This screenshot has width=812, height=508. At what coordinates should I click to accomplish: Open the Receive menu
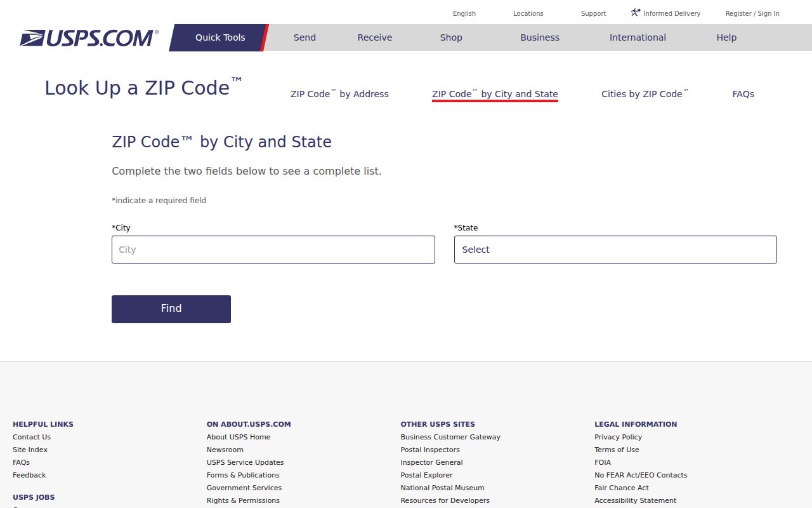(x=375, y=37)
